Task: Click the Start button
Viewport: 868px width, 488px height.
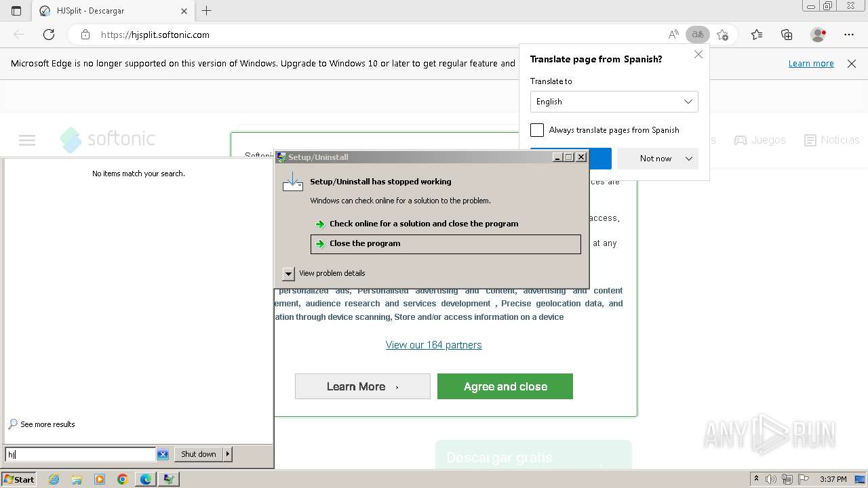Action: [19, 479]
